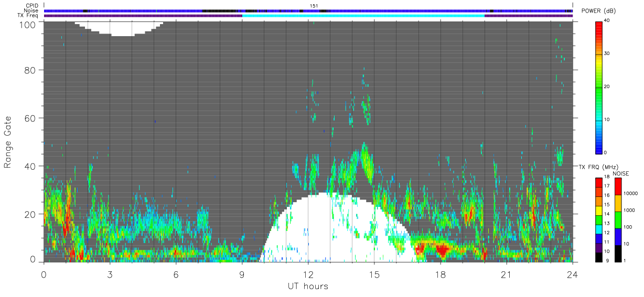Click y-axis tick label 60
Image resolution: width=644 pixels, height=297 pixels.
point(30,118)
